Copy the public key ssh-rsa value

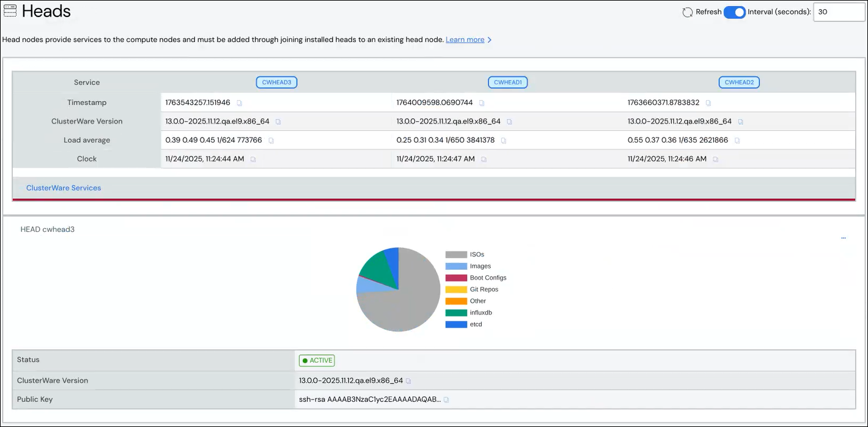446,399
